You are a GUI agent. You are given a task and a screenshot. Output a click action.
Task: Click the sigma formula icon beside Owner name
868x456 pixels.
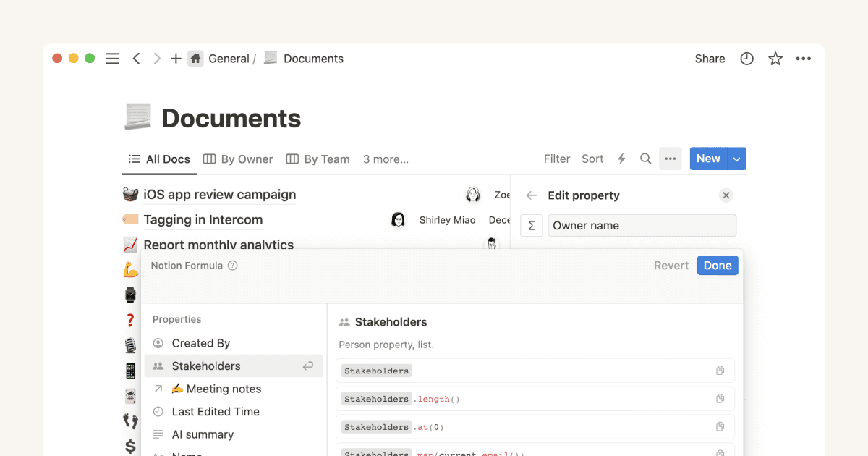coord(532,225)
